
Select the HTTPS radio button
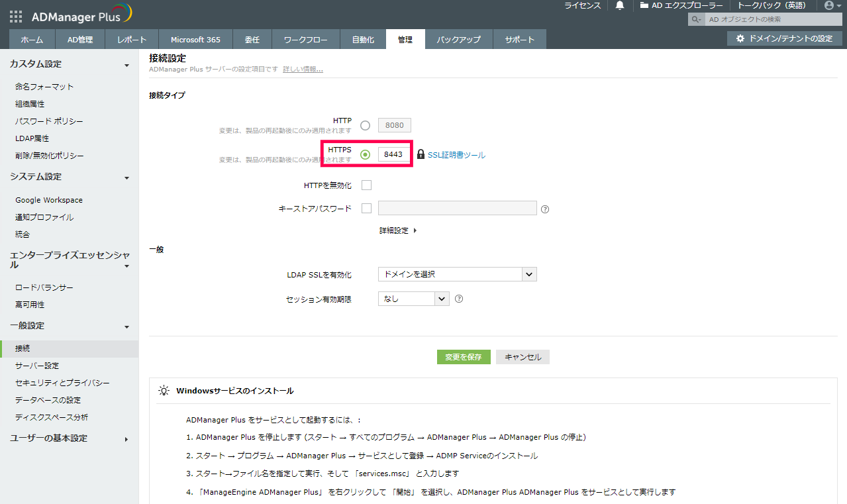pos(365,154)
